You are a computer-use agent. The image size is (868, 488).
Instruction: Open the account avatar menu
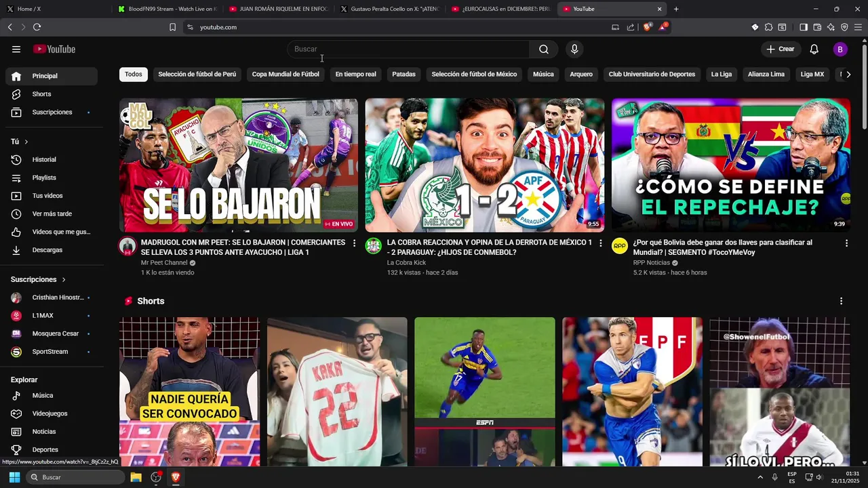click(840, 49)
